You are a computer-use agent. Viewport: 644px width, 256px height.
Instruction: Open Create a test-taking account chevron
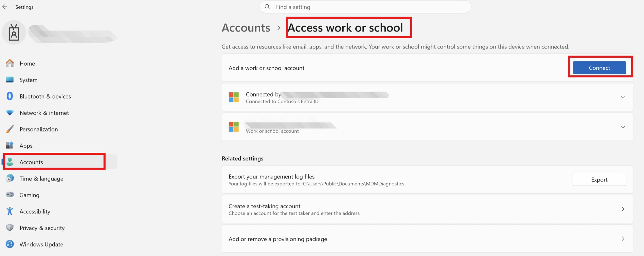[x=623, y=209]
